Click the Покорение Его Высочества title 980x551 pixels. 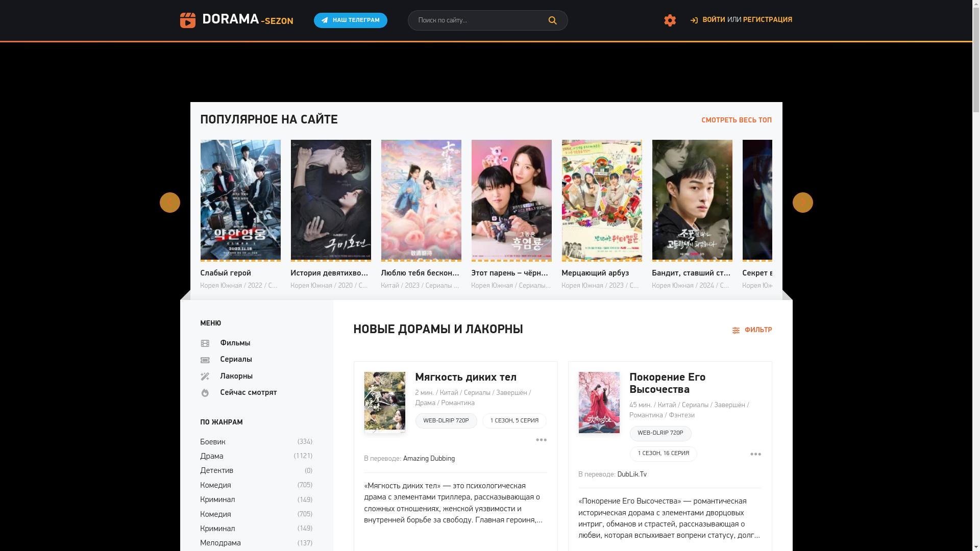coord(667,384)
